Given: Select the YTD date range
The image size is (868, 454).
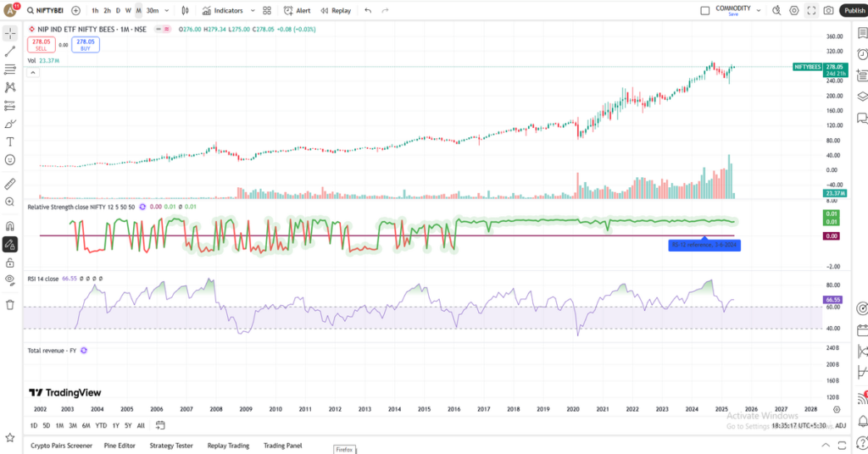Looking at the screenshot, I should tap(101, 425).
